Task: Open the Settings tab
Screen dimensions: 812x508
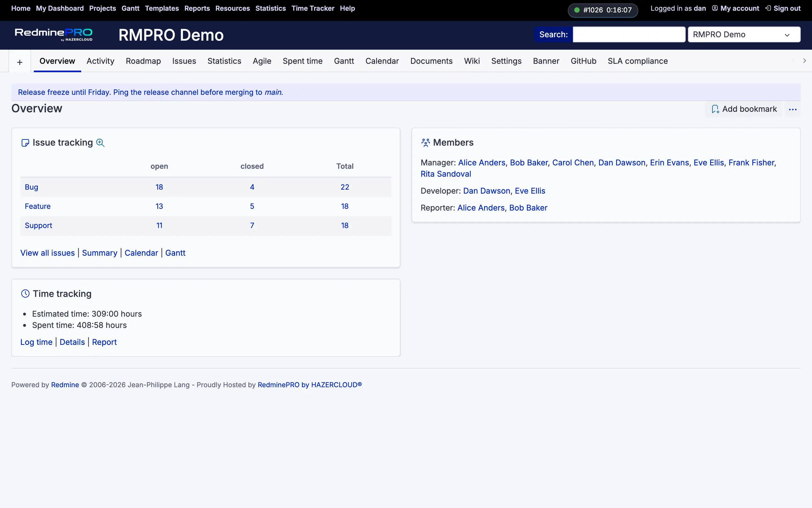Action: pos(506,61)
